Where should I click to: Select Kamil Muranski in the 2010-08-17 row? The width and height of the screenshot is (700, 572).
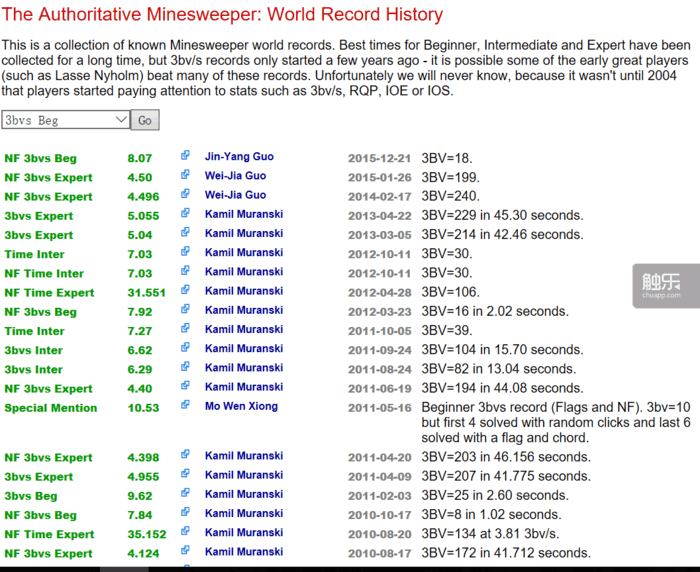click(x=244, y=552)
